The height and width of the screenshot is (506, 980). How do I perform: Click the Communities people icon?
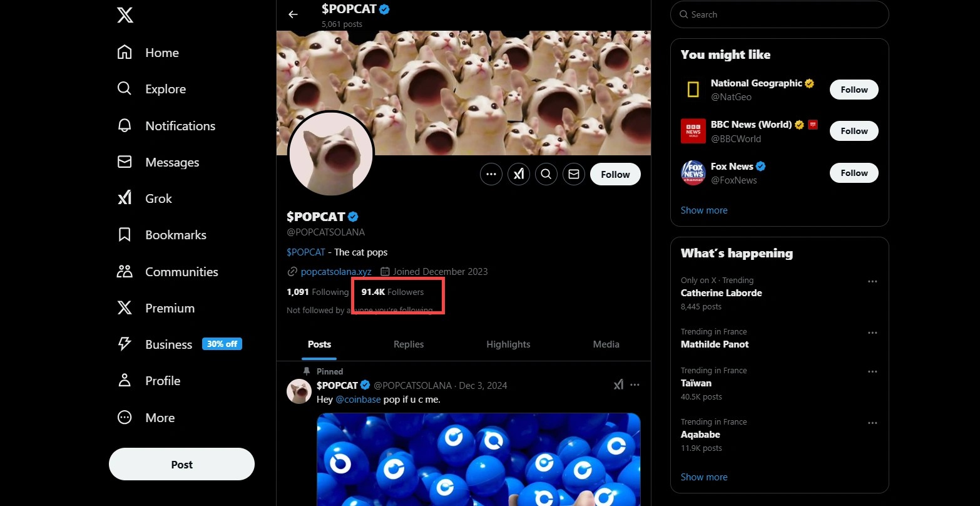point(125,272)
